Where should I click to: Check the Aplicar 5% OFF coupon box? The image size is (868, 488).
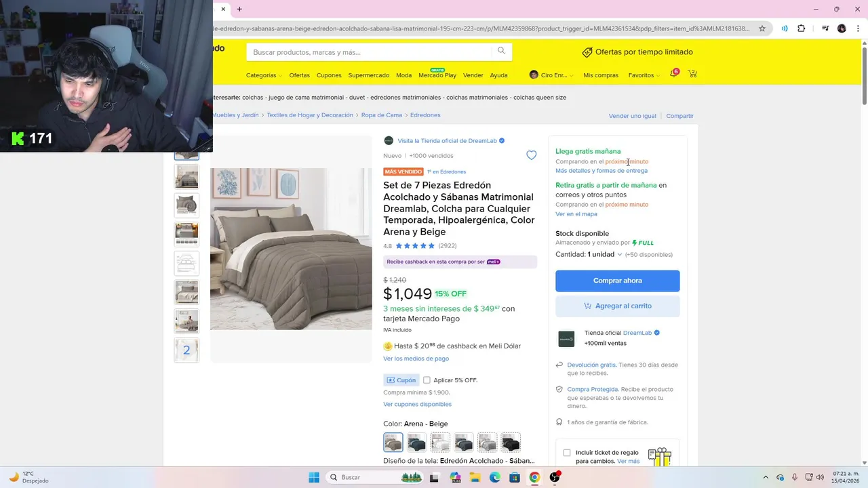point(427,380)
